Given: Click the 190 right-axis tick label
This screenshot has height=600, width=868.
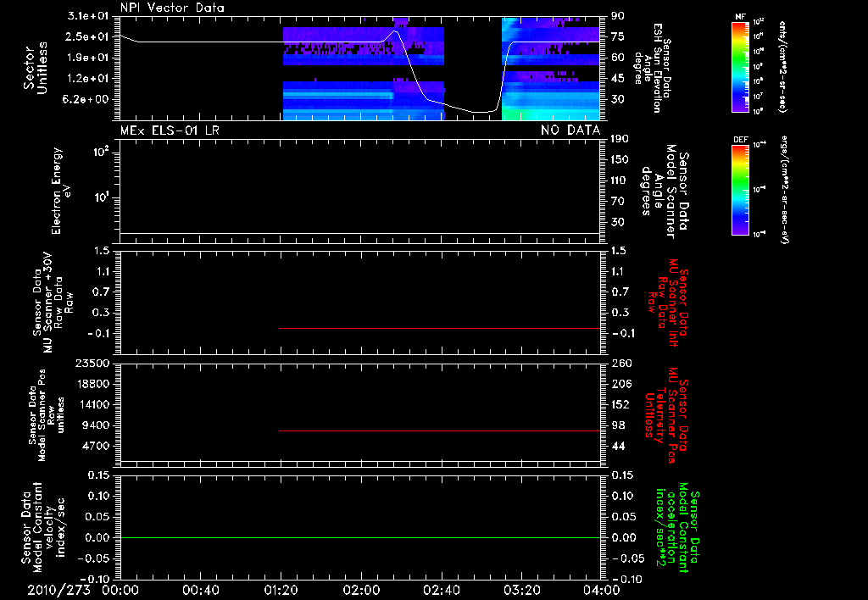Looking at the screenshot, I should tap(620, 138).
